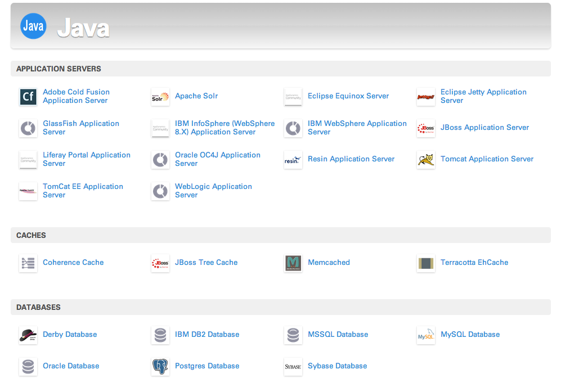
Task: Open Sybase Database link
Action: [338, 366]
